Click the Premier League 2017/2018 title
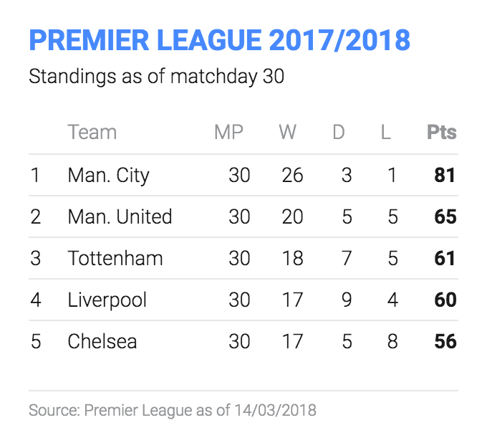The height and width of the screenshot is (448, 487). (220, 40)
